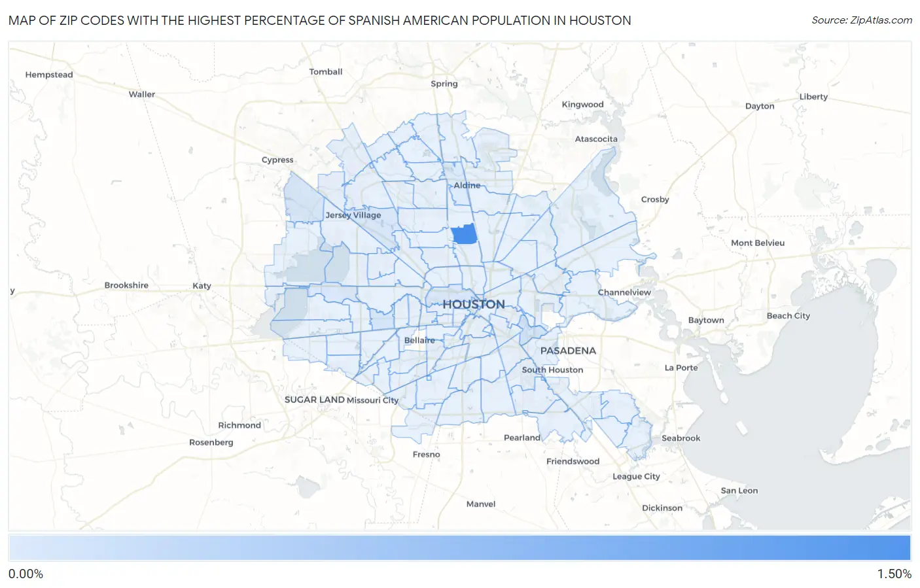Click the Brookshire label

coord(126,285)
